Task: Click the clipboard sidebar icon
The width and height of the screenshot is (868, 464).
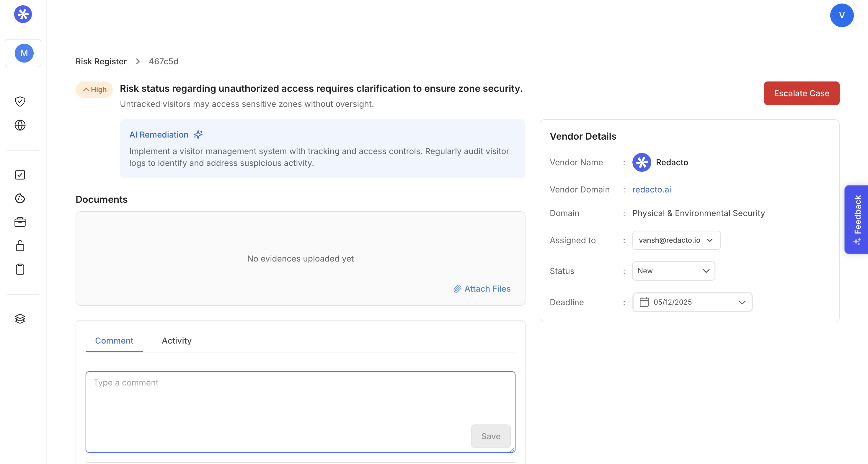Action: pyautogui.click(x=20, y=269)
